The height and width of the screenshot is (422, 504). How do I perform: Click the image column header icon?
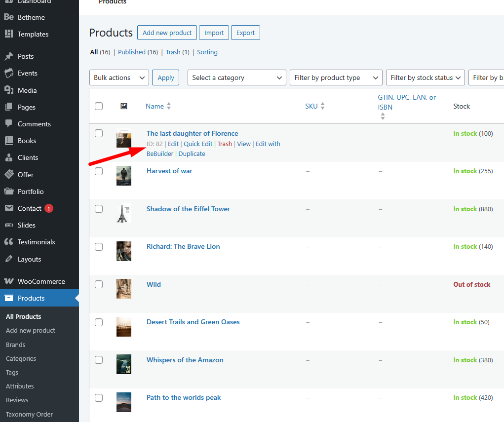coord(124,106)
